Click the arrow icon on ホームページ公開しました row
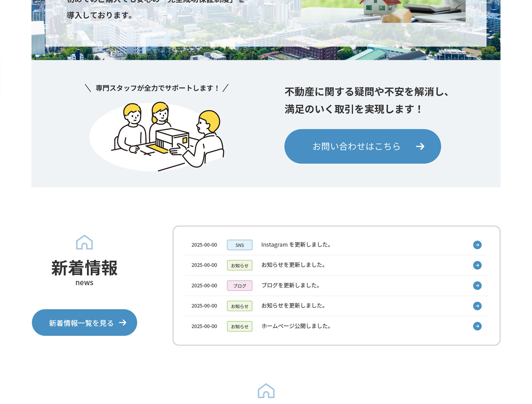The height and width of the screenshot is (404, 532). (x=477, y=326)
